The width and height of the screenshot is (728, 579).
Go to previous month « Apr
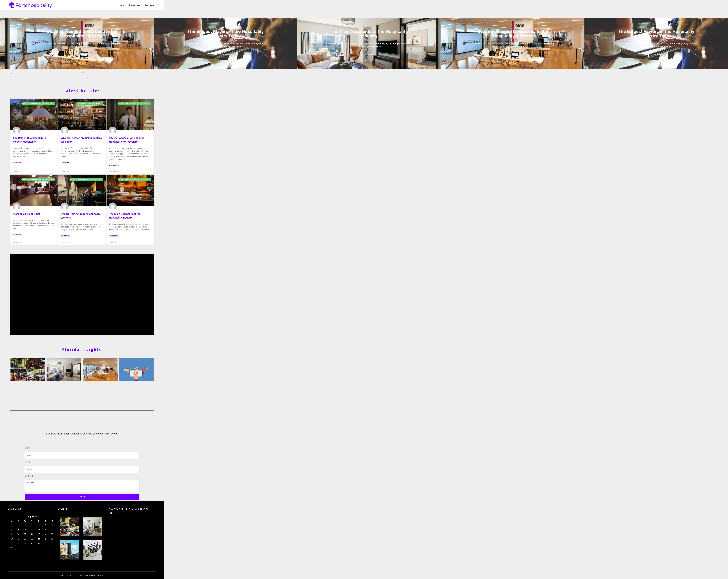tap(10, 548)
